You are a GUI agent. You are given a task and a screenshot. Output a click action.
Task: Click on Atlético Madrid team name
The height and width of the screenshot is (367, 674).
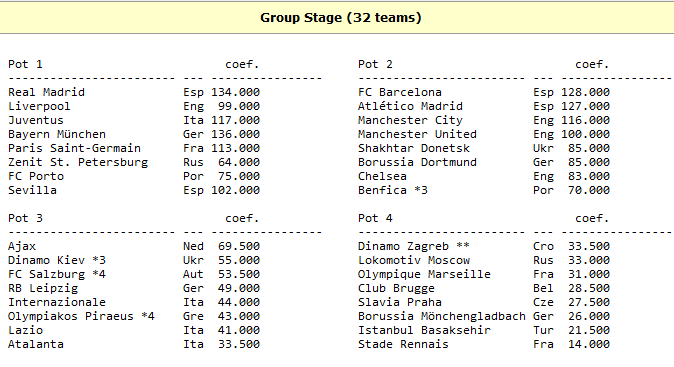411,106
